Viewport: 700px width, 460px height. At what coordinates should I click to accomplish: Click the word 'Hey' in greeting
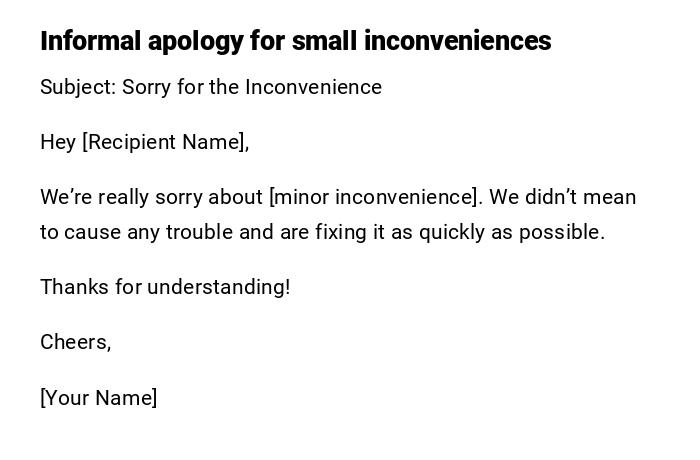[58, 142]
